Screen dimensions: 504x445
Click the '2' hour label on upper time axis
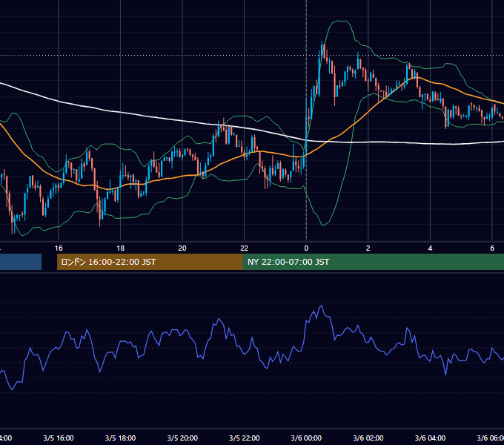368,248
